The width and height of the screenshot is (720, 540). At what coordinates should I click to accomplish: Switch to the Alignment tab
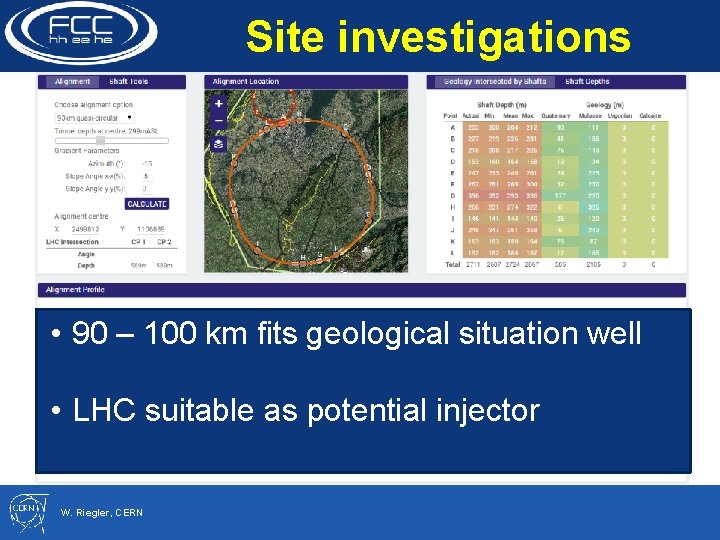coord(72,82)
